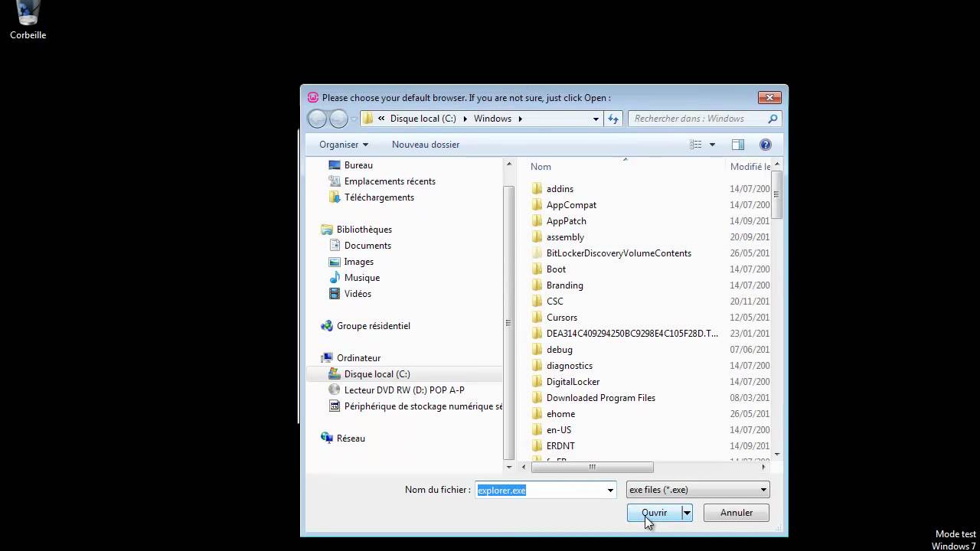980x551 pixels.
Task: Click the Ouvrir split button arrow
Action: tap(688, 513)
